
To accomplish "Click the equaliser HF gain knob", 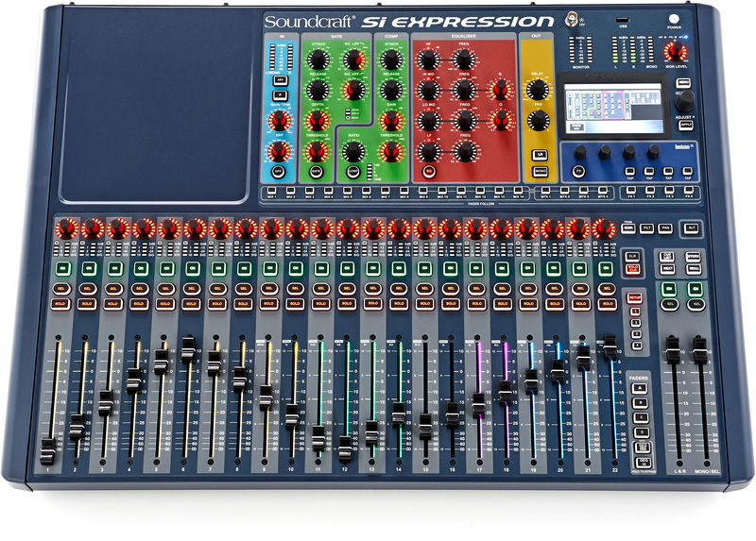I will [428, 59].
